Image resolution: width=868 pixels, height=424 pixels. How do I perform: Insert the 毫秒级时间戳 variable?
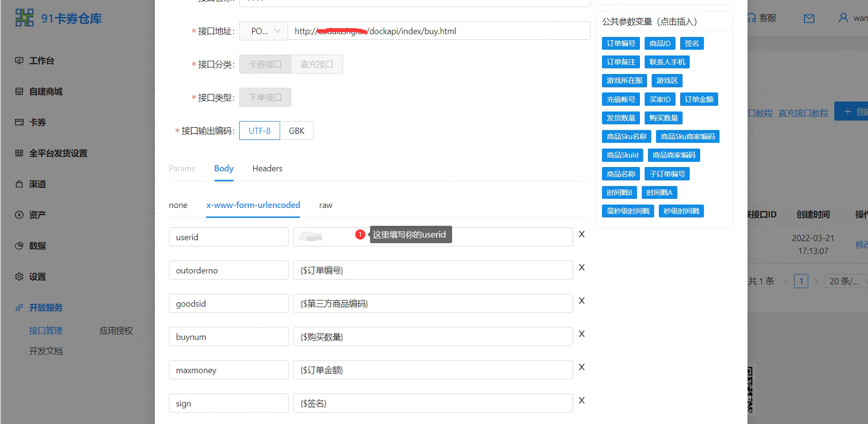click(x=628, y=211)
